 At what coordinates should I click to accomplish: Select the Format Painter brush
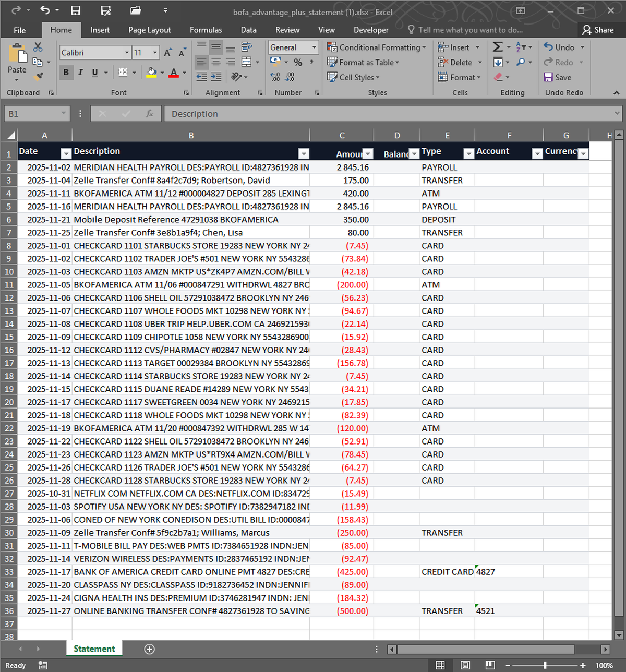tap(38, 77)
